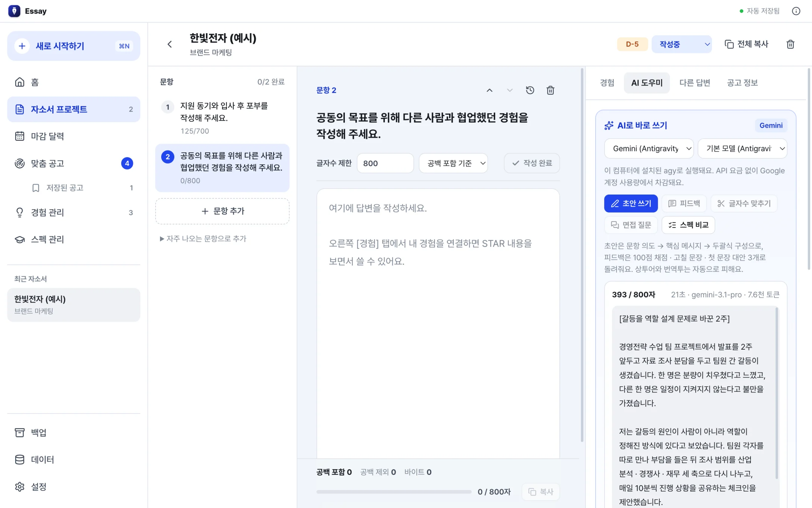
Task: Open the Gemini (Antigravity) provider dropdown
Action: (649, 149)
